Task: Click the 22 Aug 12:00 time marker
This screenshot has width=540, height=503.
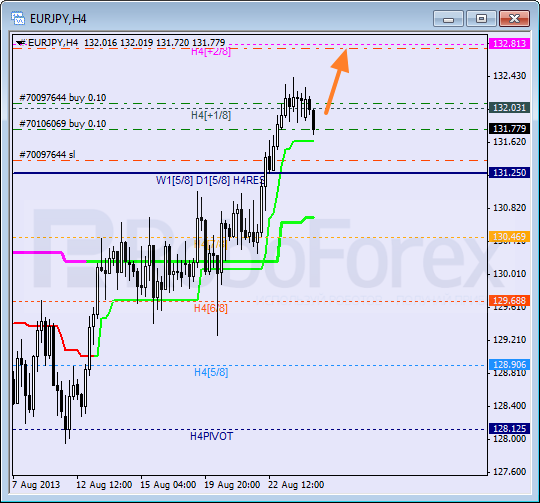Action: [x=296, y=485]
